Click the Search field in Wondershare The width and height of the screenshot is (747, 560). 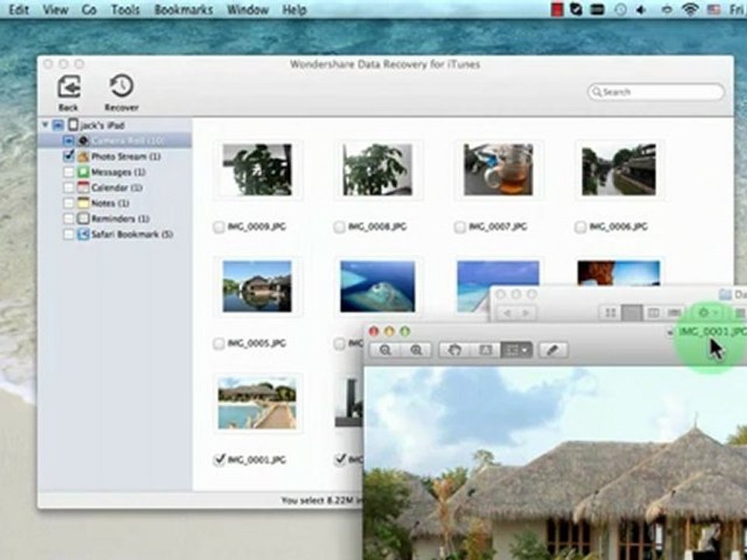point(656,92)
